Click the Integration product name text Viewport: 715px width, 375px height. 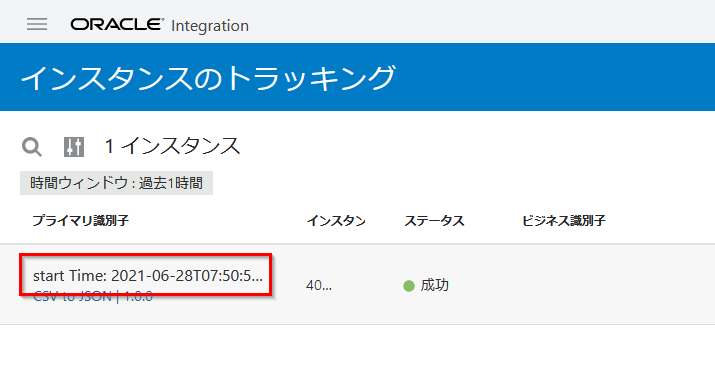[x=210, y=26]
